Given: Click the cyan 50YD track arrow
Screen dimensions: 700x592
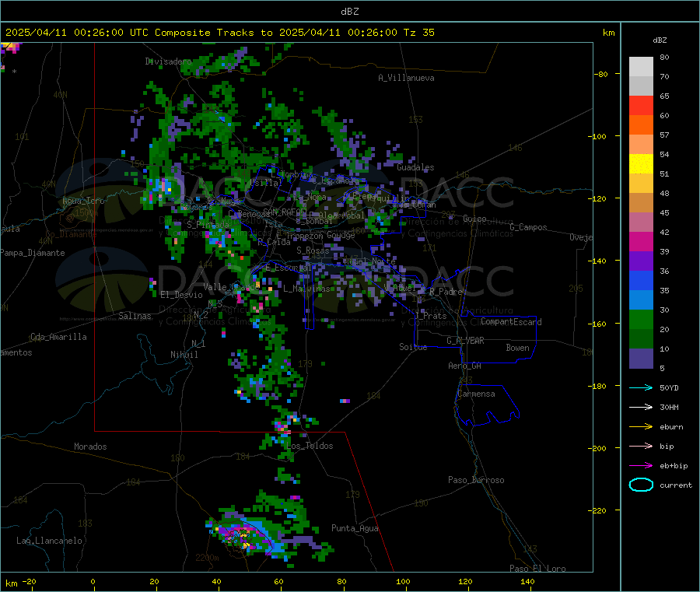Looking at the screenshot, I should (x=641, y=387).
